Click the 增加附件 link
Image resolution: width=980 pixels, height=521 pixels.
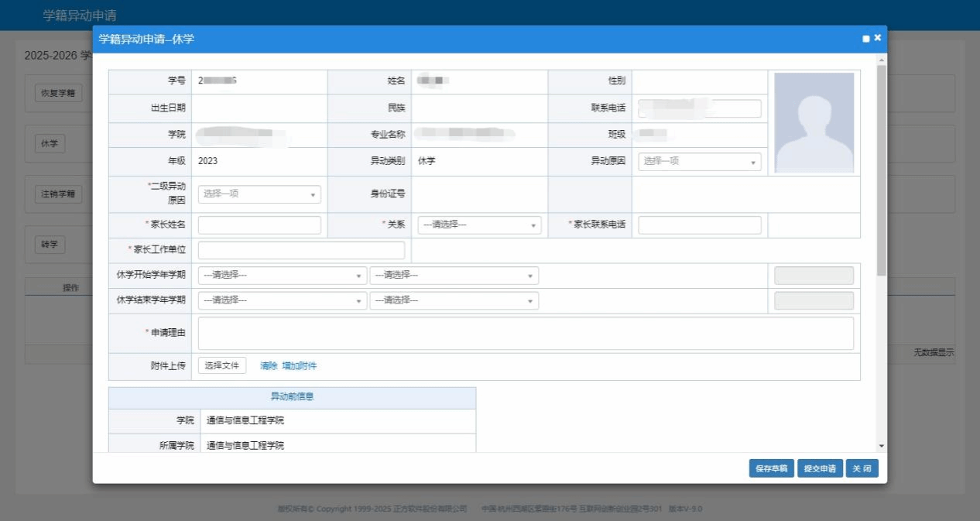point(300,366)
